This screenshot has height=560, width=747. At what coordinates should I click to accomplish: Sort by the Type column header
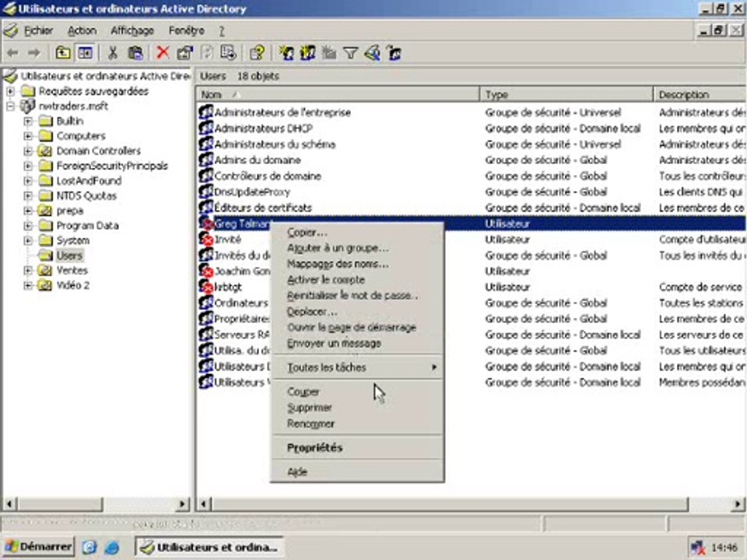coord(566,94)
